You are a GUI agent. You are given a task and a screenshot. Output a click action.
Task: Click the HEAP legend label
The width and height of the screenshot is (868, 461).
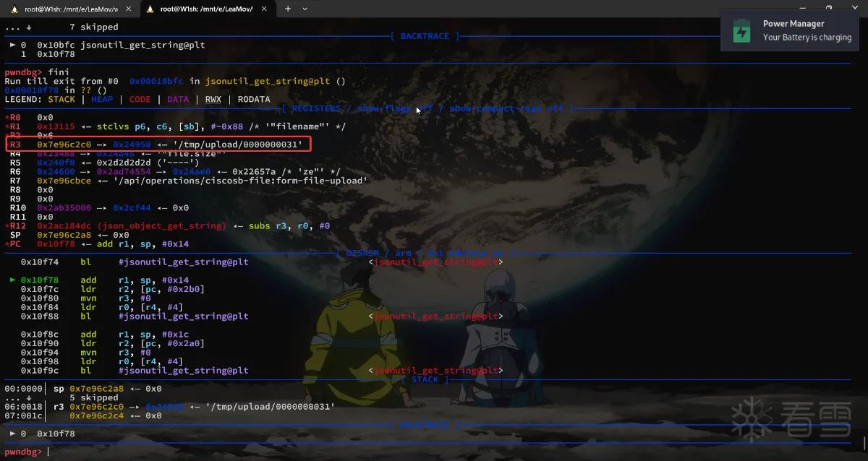point(103,99)
